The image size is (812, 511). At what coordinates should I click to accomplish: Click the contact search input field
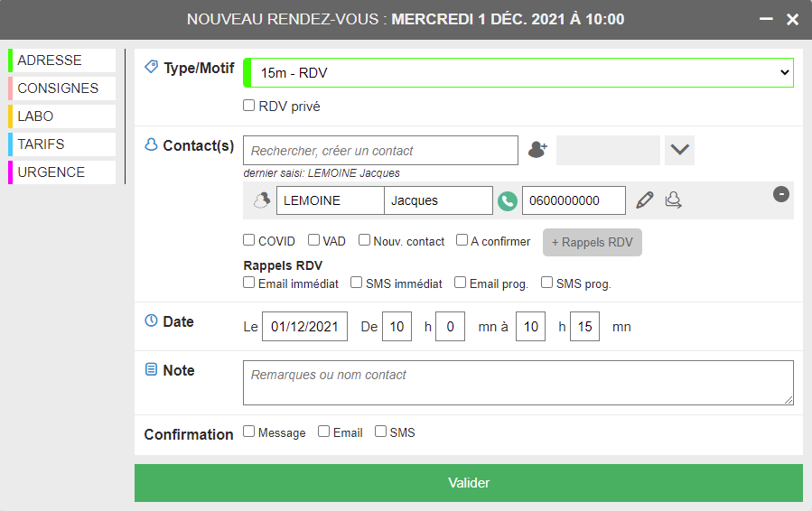coord(380,151)
